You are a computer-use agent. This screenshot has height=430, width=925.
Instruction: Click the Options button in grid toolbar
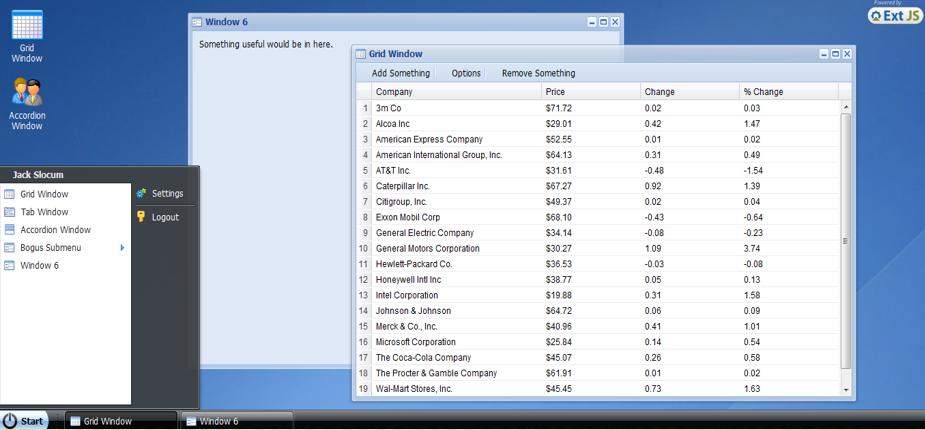pos(466,73)
